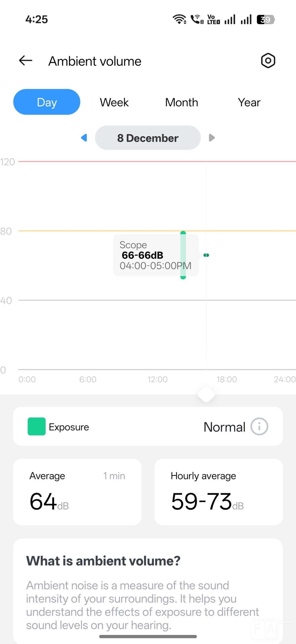Image resolution: width=296 pixels, height=644 pixels.
Task: Tap the green Exposure color swatch
Action: point(37,426)
